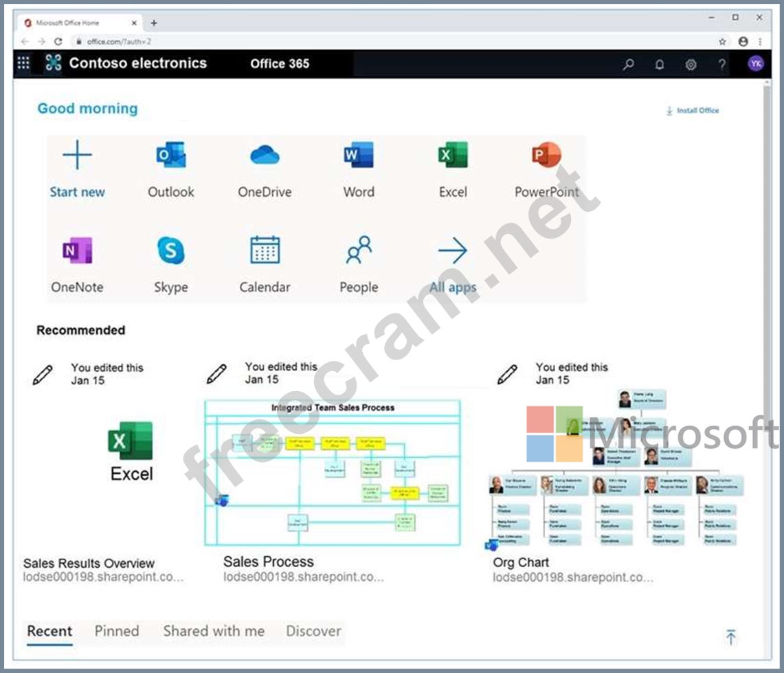Open notifications bell
784x673 pixels.
coord(660,64)
